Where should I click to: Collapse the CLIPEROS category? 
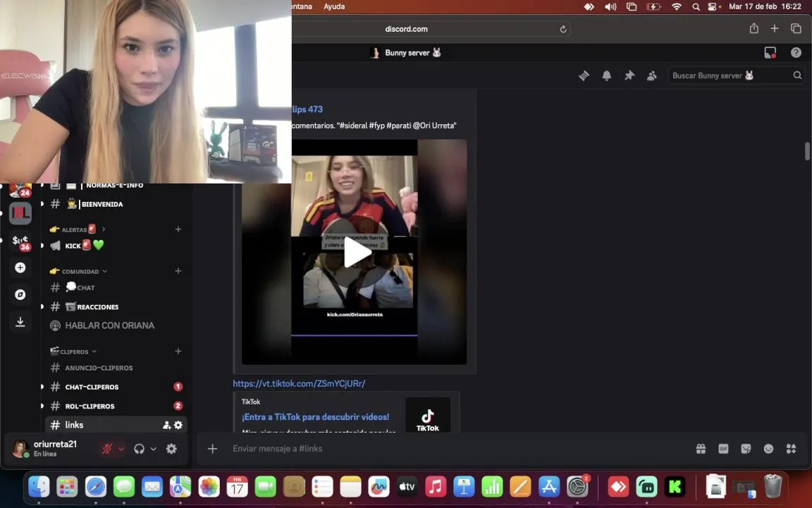73,351
